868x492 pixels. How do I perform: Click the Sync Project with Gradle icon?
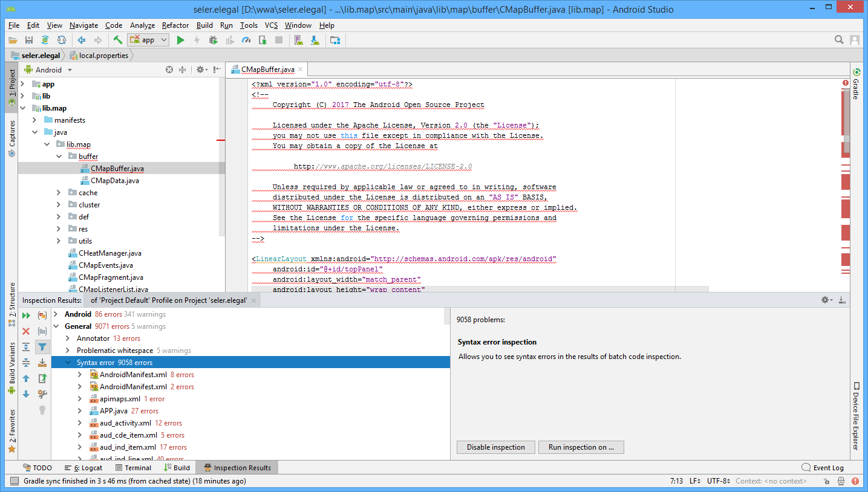pos(45,40)
